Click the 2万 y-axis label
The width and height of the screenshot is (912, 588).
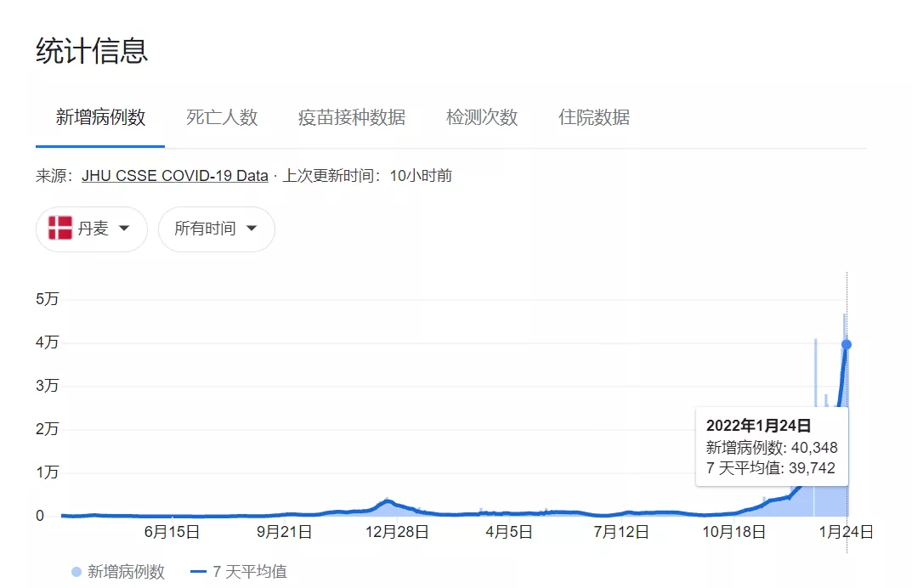pyautogui.click(x=47, y=429)
